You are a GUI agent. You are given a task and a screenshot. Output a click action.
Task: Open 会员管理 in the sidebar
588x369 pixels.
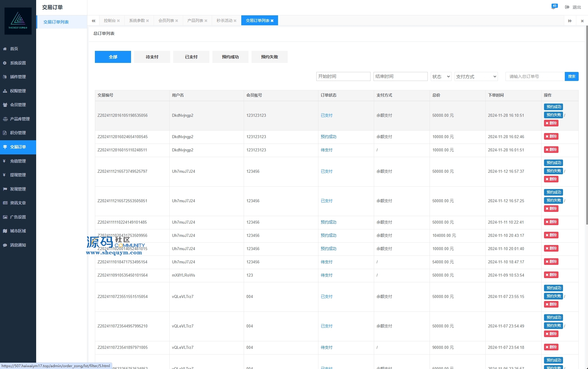[18, 105]
